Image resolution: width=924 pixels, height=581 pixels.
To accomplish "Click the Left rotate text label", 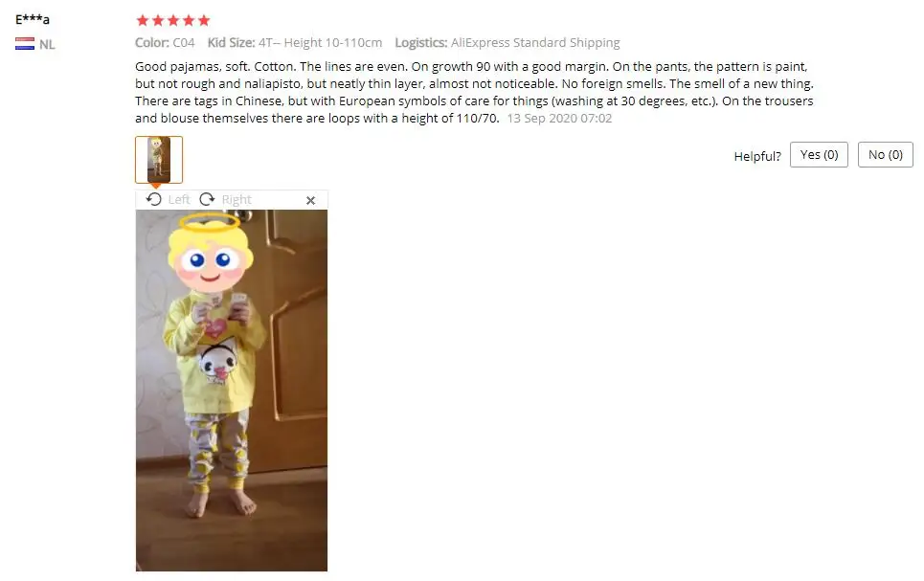I will (x=178, y=200).
